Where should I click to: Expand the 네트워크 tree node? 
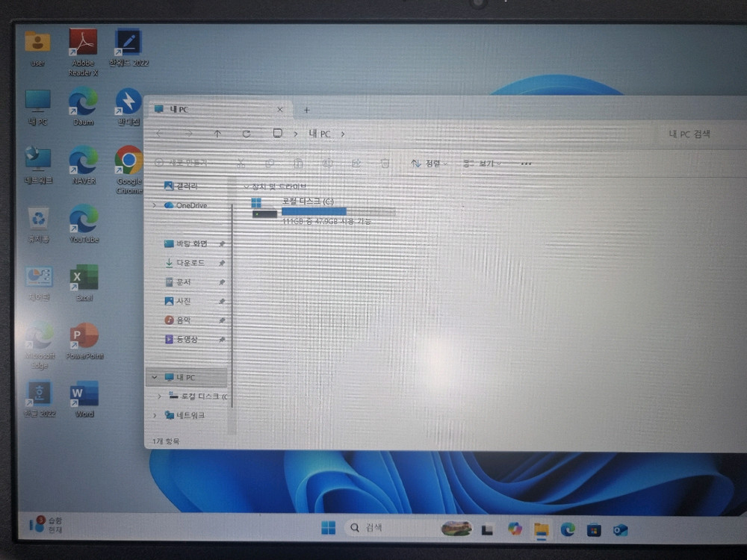pyautogui.click(x=155, y=415)
